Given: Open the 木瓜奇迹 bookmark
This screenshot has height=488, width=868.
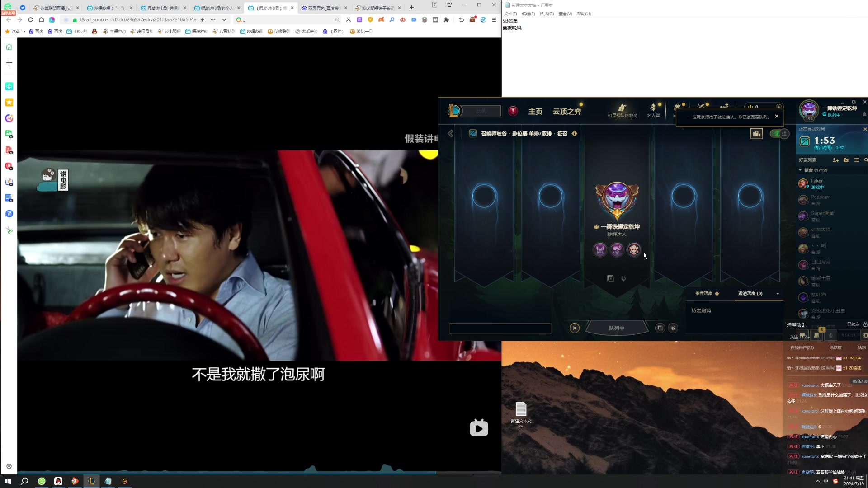Looking at the screenshot, I should tap(307, 32).
